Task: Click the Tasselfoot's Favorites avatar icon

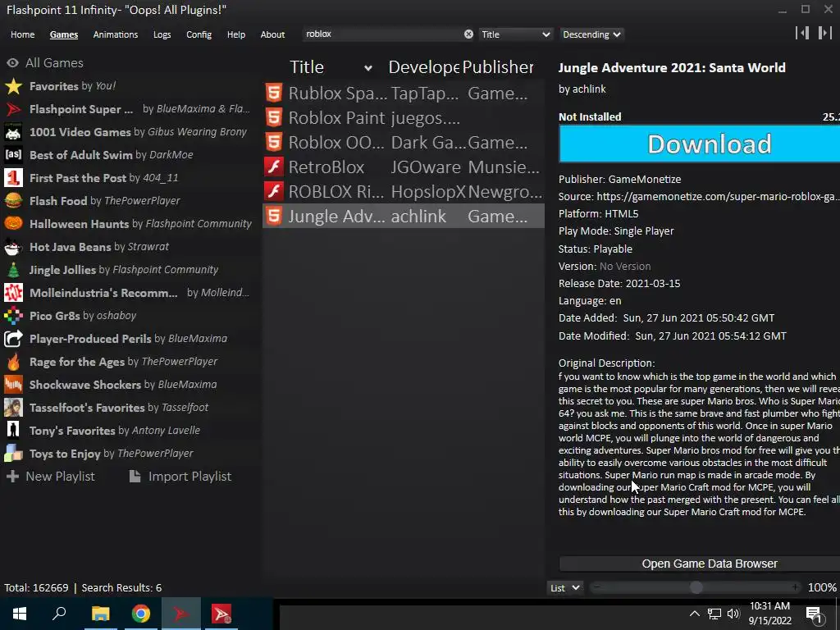Action: [x=13, y=407]
